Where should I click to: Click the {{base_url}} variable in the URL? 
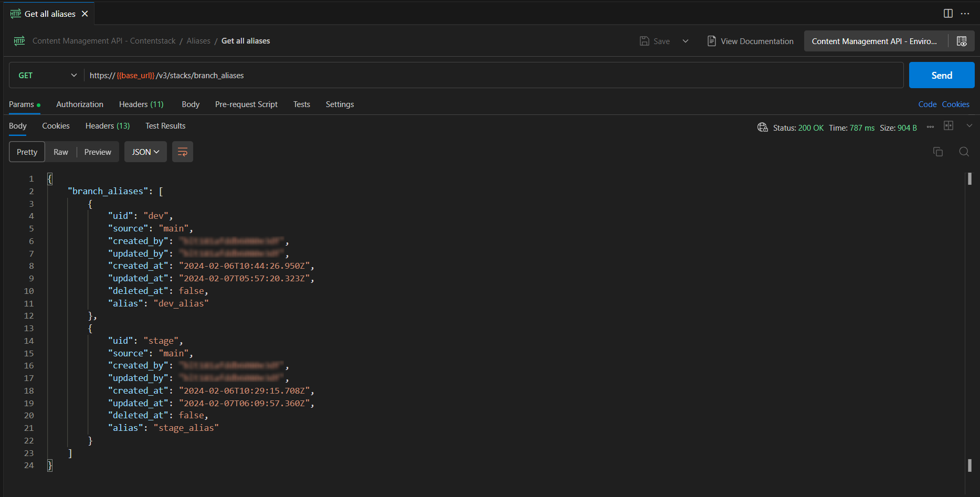tap(136, 76)
